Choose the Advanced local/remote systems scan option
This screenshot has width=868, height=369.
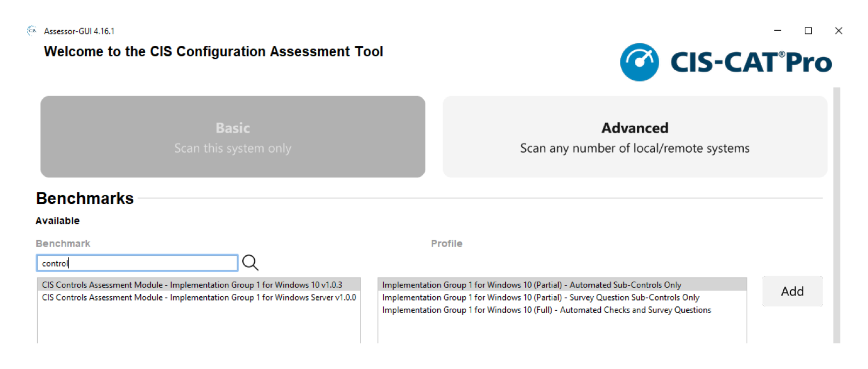pos(635,137)
